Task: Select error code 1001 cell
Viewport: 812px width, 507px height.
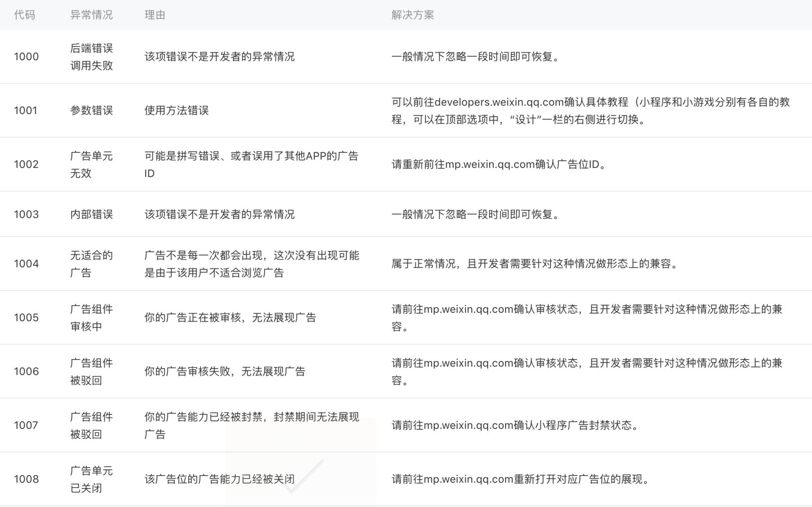Action: [25, 111]
